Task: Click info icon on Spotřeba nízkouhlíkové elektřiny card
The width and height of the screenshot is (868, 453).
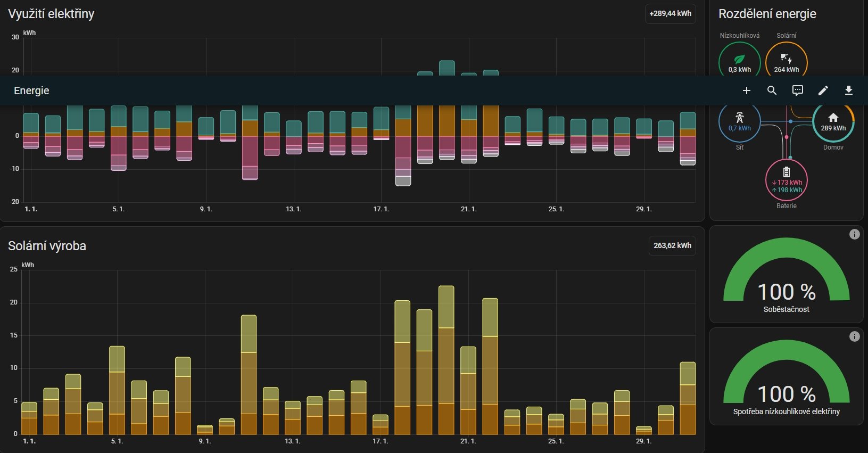Action: (854, 336)
